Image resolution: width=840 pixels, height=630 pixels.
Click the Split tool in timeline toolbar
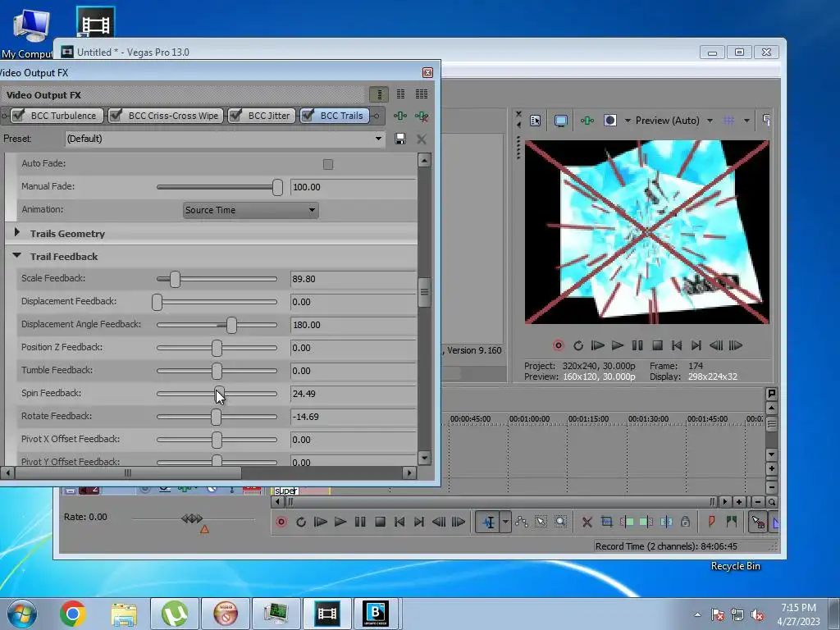tap(666, 522)
